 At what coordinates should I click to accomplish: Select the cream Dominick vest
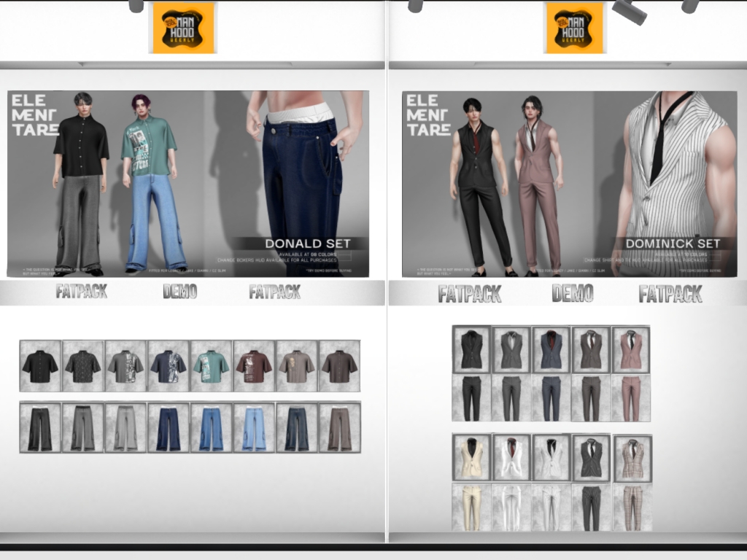tap(472, 458)
